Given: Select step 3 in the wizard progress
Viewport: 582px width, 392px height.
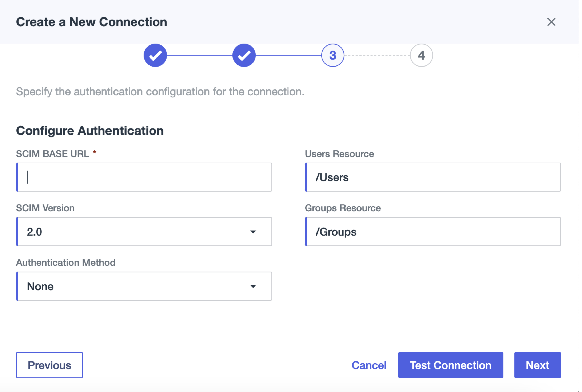Looking at the screenshot, I should [x=332, y=55].
